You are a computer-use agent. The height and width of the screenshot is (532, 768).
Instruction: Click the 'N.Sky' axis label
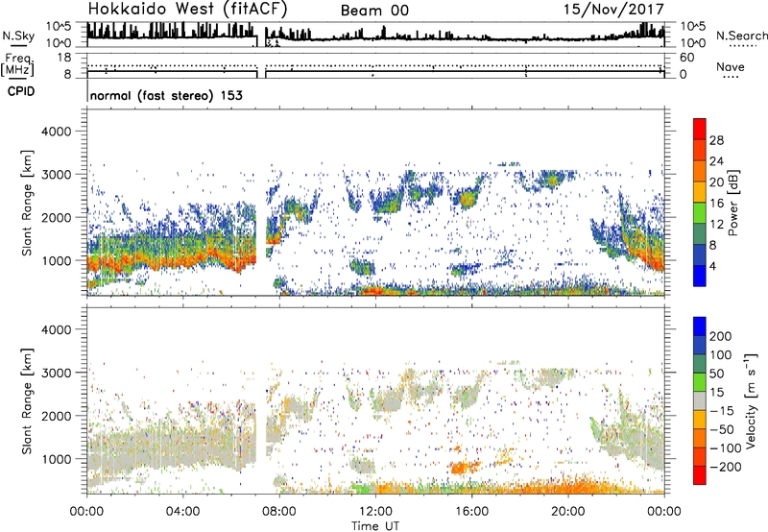pos(18,36)
